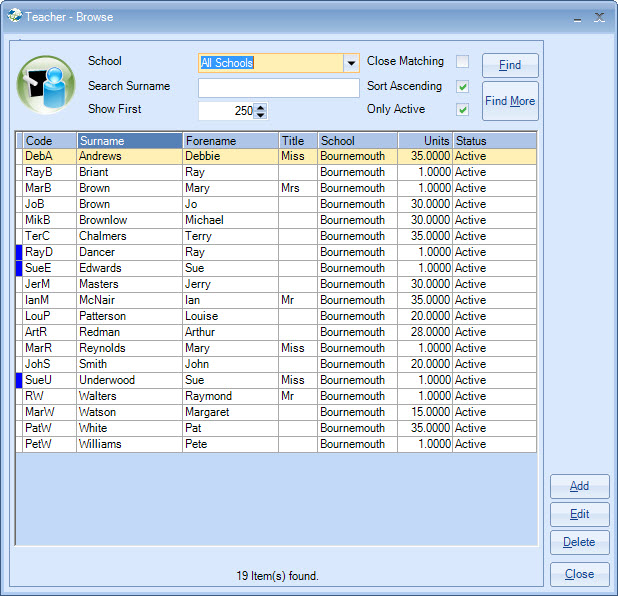Image resolution: width=618 pixels, height=596 pixels.
Task: Open the School dropdown list
Action: 351,63
